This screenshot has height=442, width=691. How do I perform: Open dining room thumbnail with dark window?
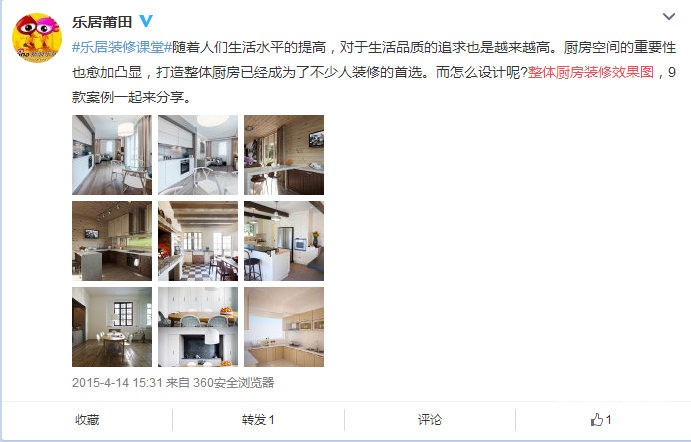coord(112,327)
